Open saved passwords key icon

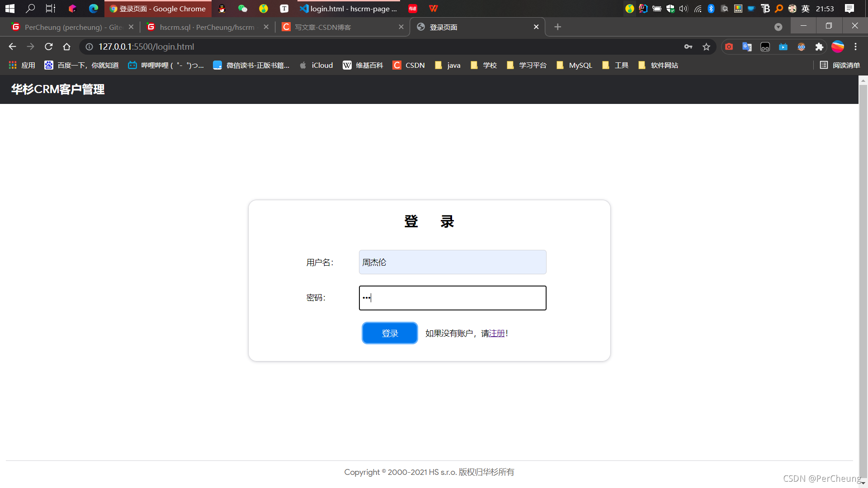(x=688, y=47)
